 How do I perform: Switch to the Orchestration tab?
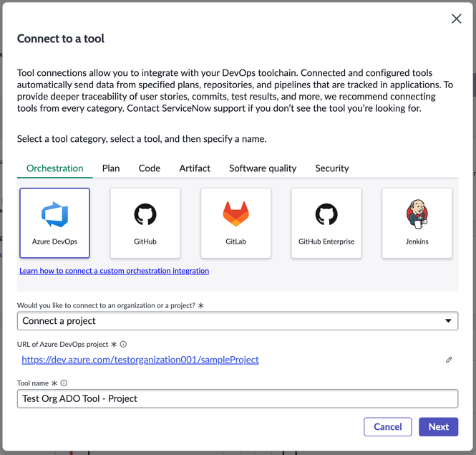tap(54, 168)
